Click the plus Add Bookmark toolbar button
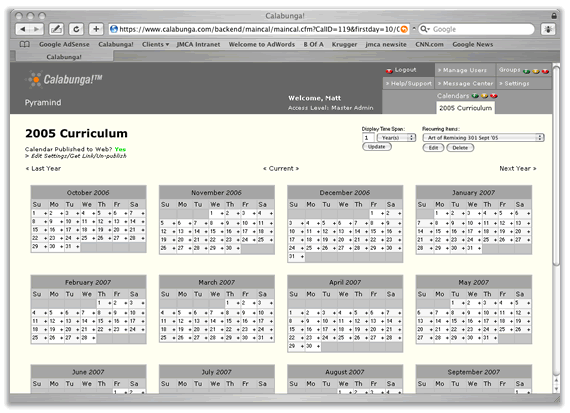 [96, 29]
